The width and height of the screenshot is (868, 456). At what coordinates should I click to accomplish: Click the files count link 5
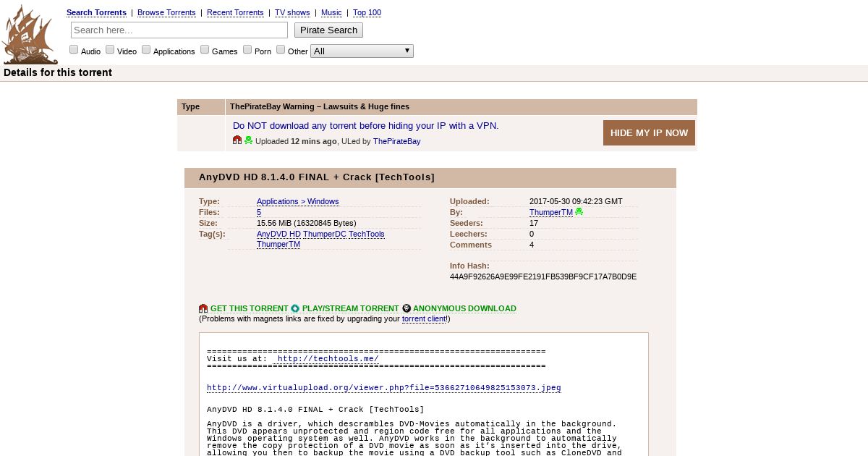click(x=259, y=212)
